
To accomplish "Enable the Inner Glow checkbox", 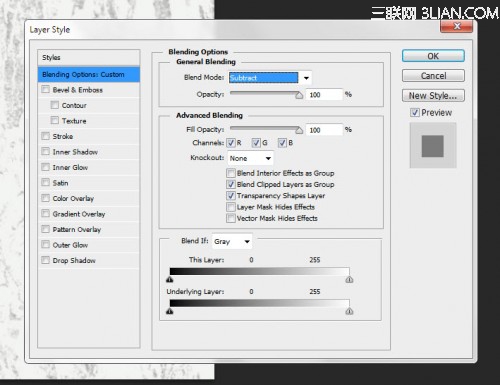I will click(45, 167).
